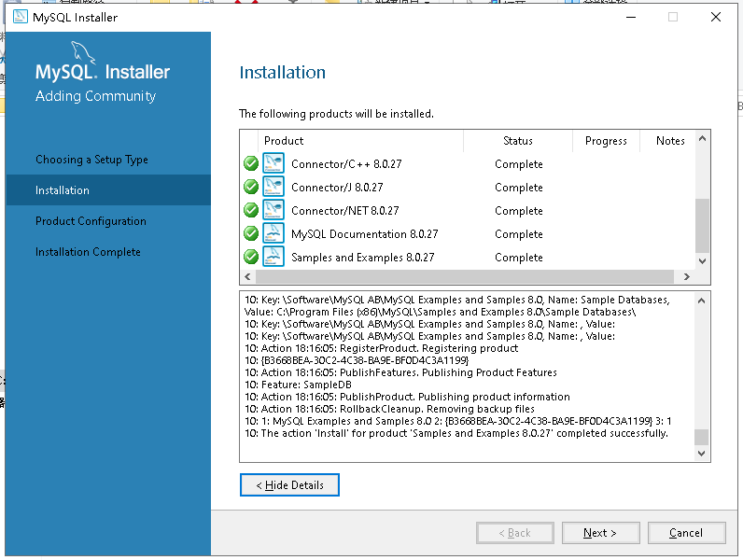Select the Connector/C++ 8.0.27 row text

tap(346, 164)
